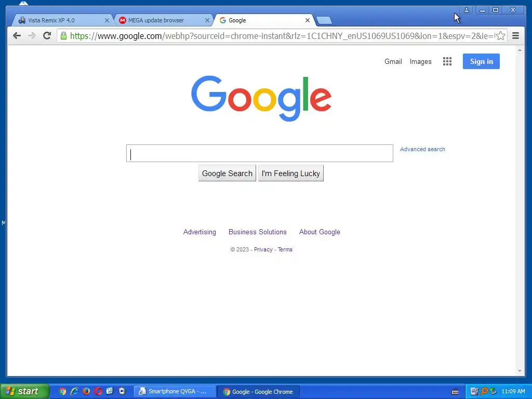Image resolution: width=532 pixels, height=399 pixels.
Task: Open the Advertising link
Action: click(x=199, y=232)
